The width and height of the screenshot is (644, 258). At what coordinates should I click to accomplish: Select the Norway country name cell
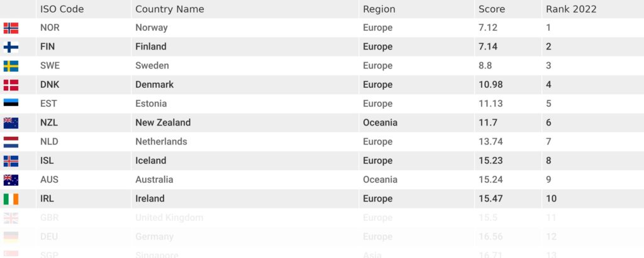click(245, 28)
